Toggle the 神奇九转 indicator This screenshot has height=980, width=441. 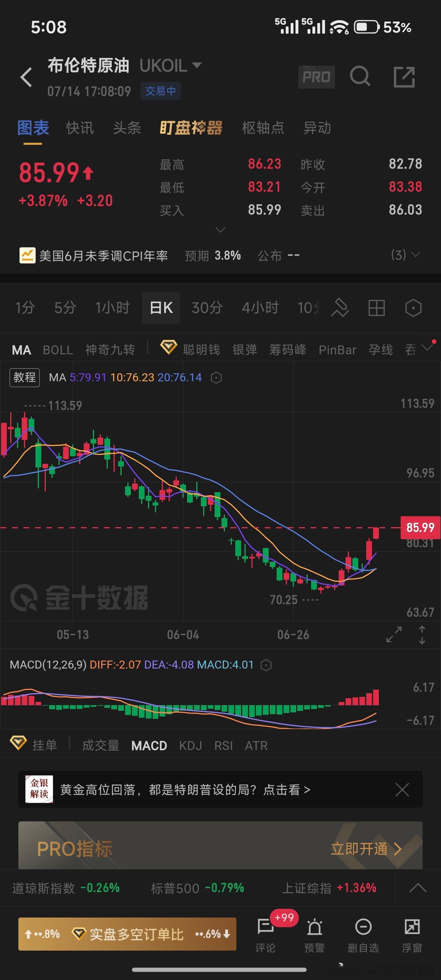tap(110, 350)
